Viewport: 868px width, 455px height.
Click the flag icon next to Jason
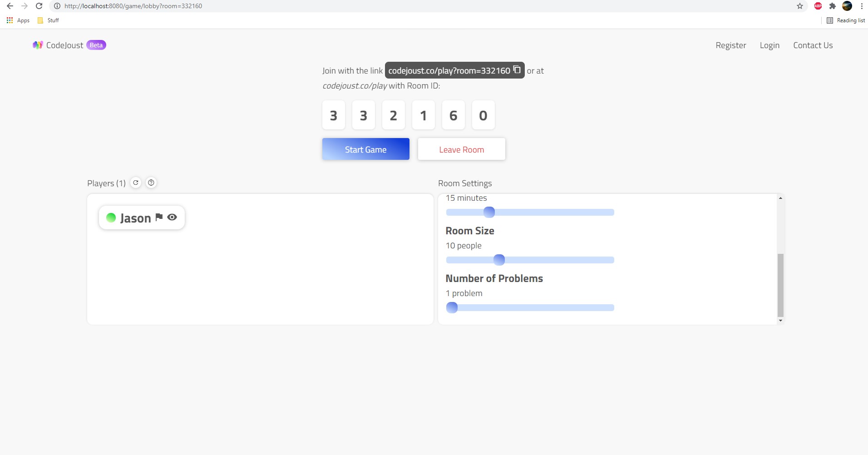point(159,217)
